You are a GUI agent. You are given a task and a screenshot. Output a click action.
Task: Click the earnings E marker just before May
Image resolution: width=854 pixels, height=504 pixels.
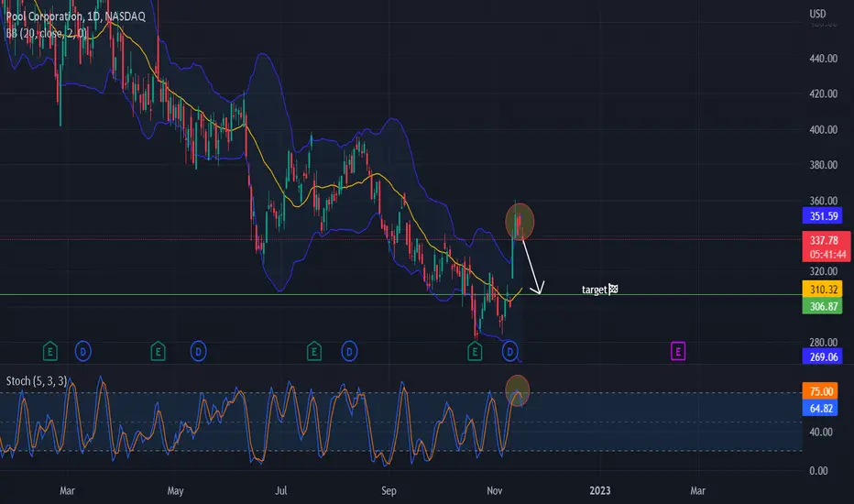click(x=158, y=352)
